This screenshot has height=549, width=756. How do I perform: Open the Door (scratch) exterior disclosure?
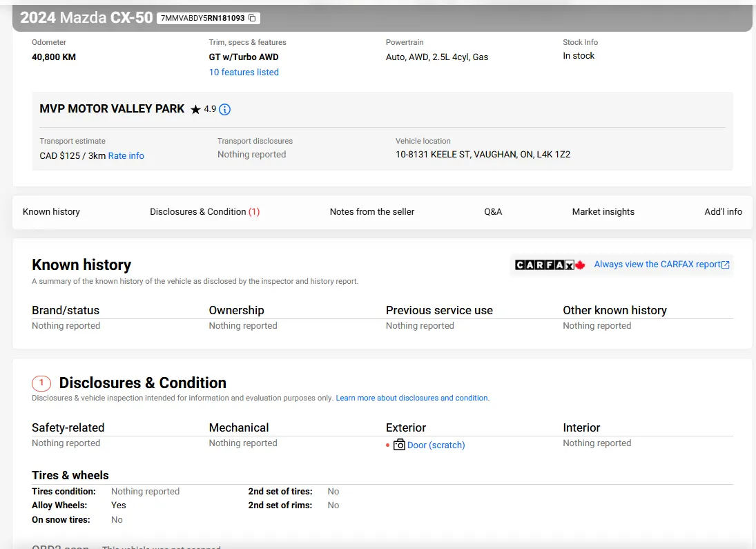[x=436, y=445]
